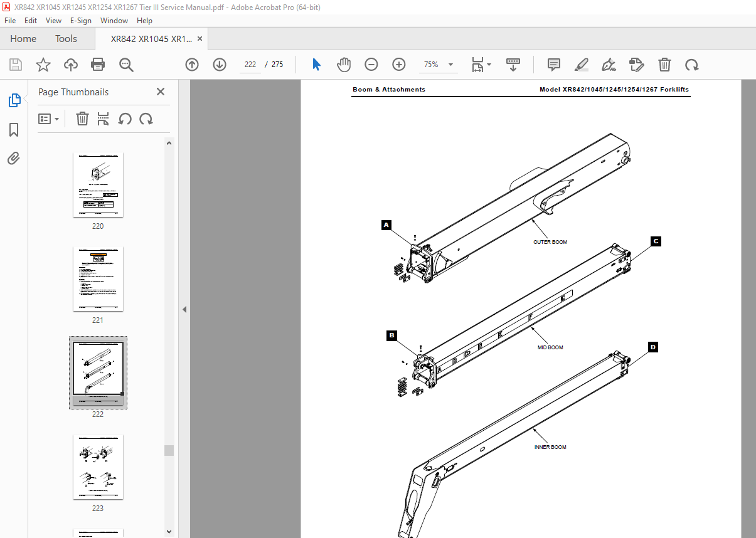Image resolution: width=756 pixels, height=538 pixels.
Task: Zoom in with the plus button
Action: click(x=399, y=65)
